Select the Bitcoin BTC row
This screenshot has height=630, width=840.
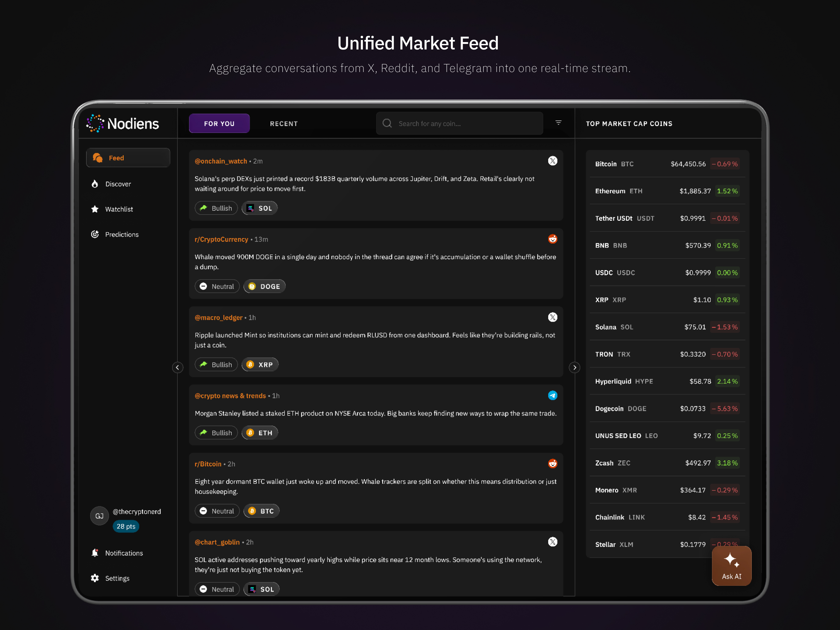(x=667, y=164)
